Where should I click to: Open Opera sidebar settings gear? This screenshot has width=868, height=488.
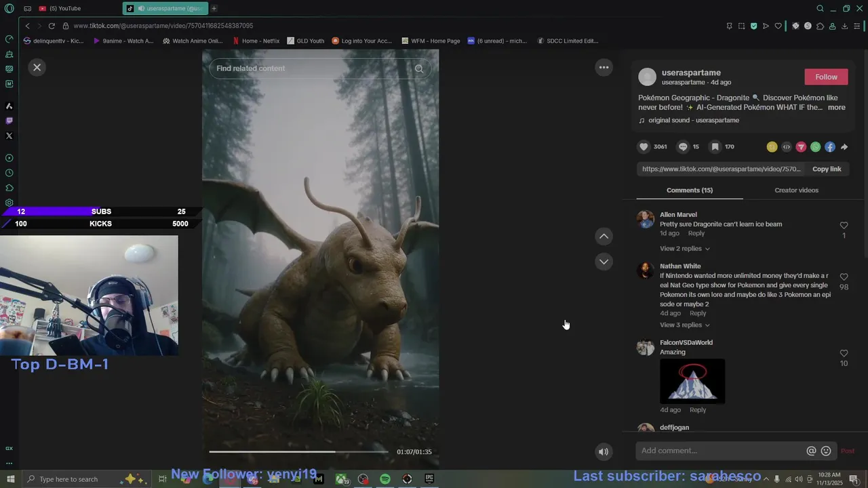9,203
